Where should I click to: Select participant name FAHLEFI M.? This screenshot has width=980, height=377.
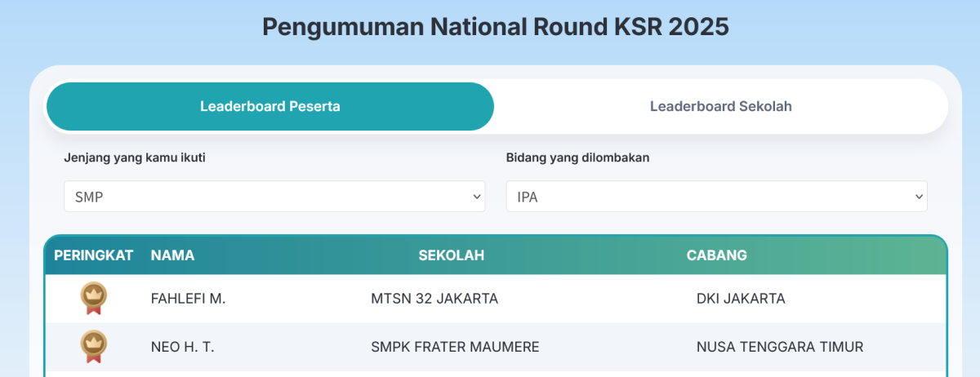coord(188,299)
